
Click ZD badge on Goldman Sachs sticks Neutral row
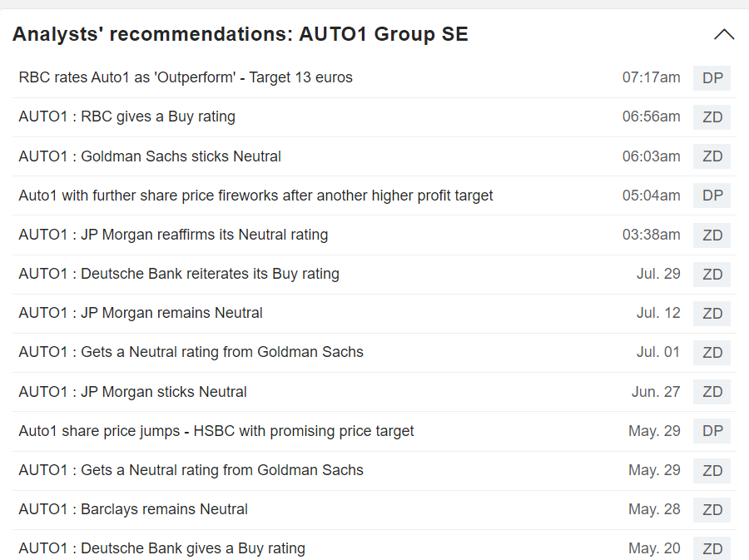(712, 156)
